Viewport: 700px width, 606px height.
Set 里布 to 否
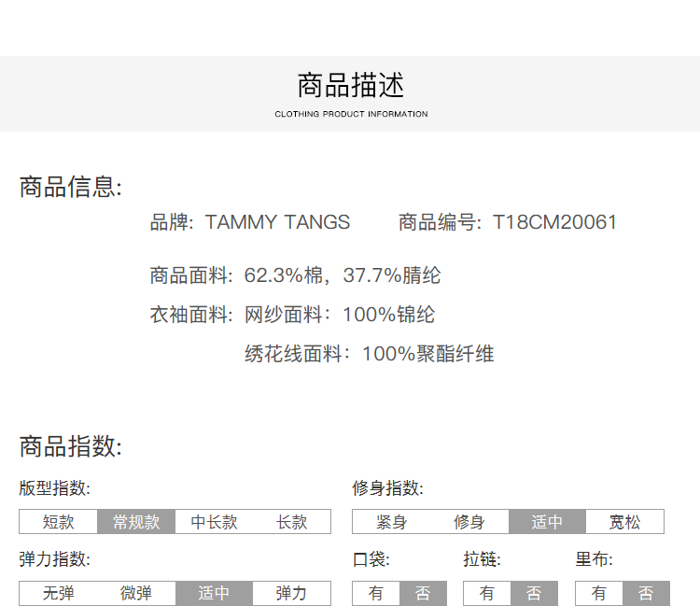point(646,593)
